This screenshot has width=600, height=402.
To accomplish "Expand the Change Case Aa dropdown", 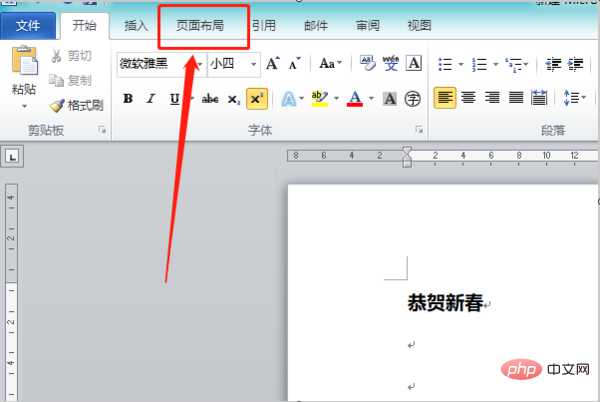I will click(329, 64).
